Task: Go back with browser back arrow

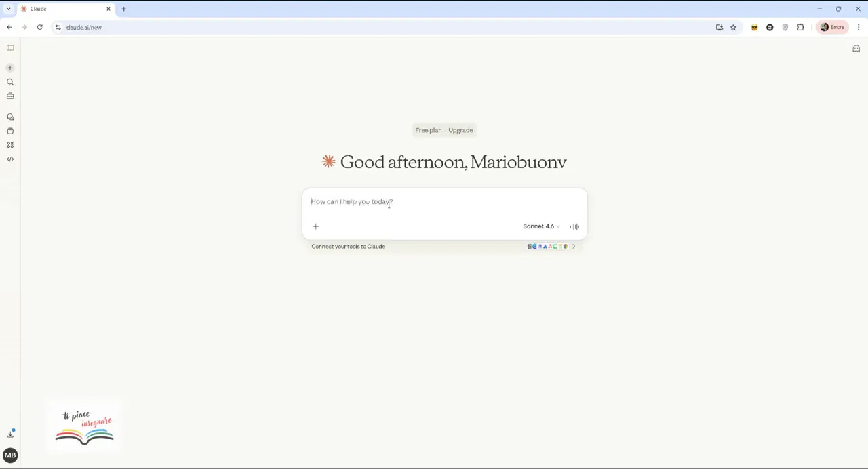Action: (9, 28)
